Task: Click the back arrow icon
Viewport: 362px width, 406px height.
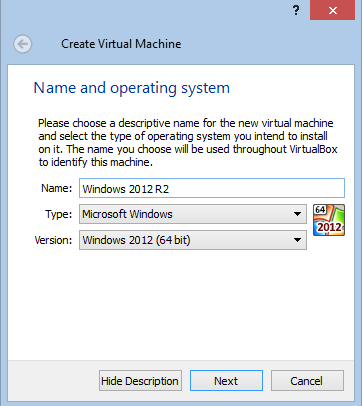Action: [x=23, y=44]
